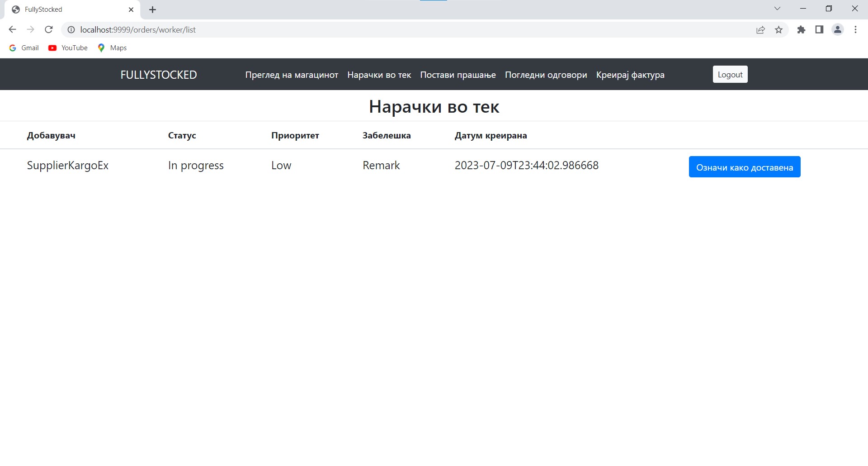Expand the tab search chevron
Viewport: 868px width, 466px height.
tap(777, 9)
